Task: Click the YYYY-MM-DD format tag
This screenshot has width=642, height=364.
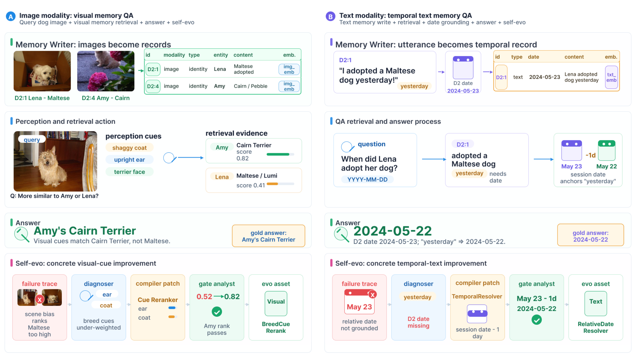Action: [367, 179]
